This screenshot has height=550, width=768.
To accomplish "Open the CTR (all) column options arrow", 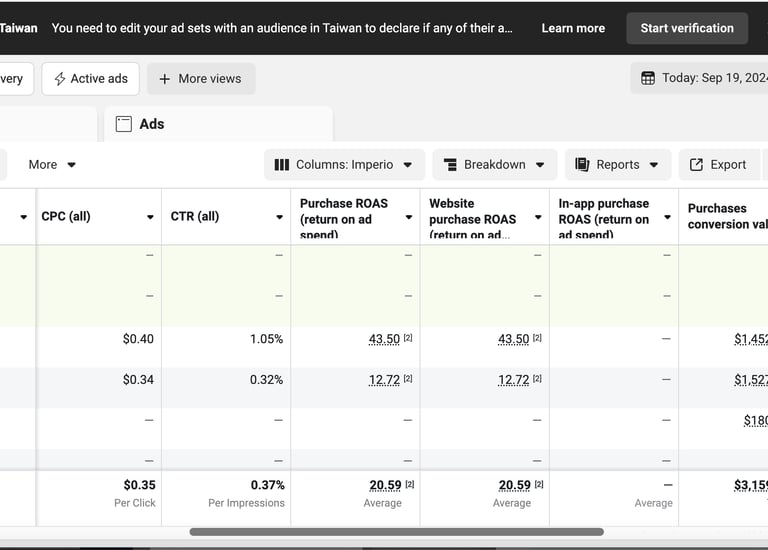I will 279,217.
